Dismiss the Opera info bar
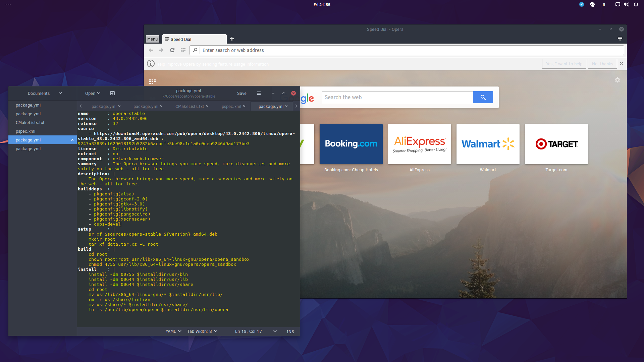 [622, 64]
